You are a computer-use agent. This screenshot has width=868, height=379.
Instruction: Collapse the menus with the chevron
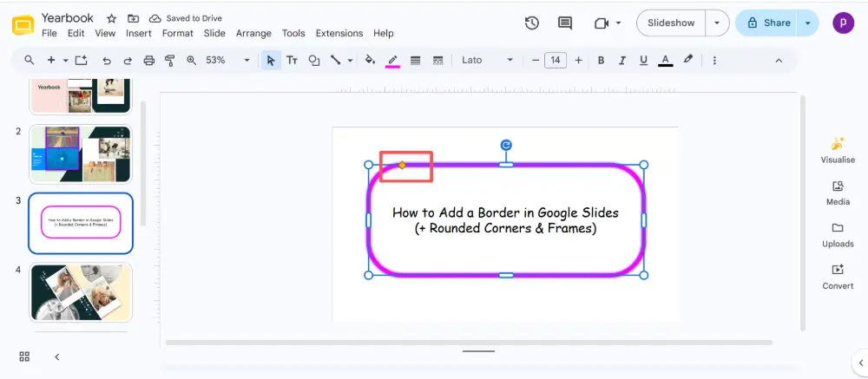pos(779,61)
